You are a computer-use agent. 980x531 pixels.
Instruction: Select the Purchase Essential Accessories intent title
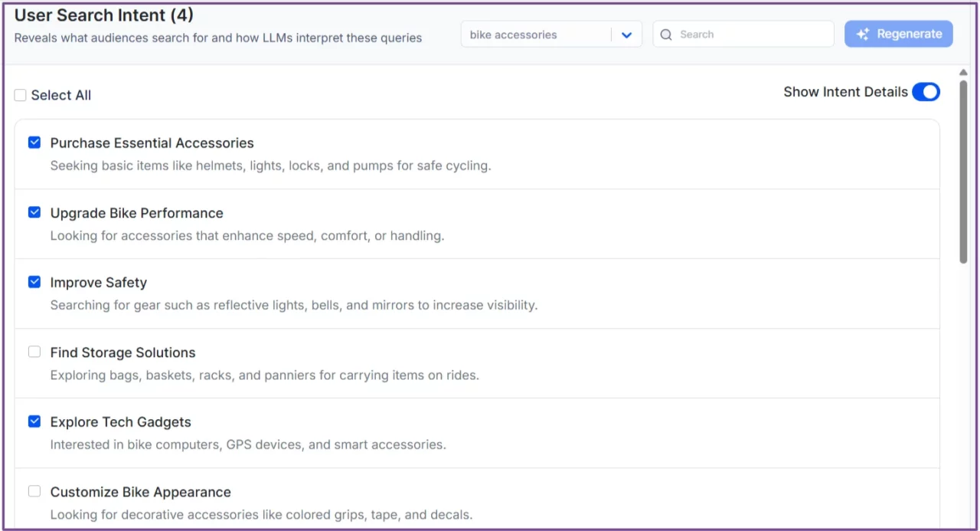[152, 143]
